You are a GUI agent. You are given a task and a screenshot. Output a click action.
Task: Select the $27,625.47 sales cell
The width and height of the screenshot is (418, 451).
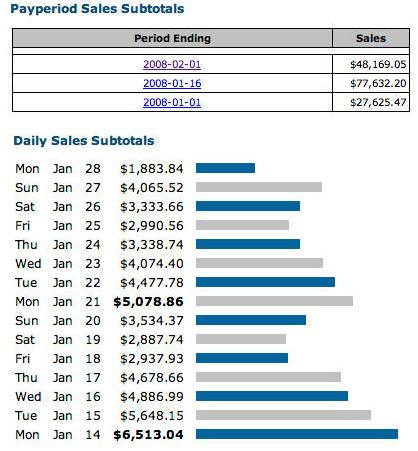pyautogui.click(x=371, y=102)
